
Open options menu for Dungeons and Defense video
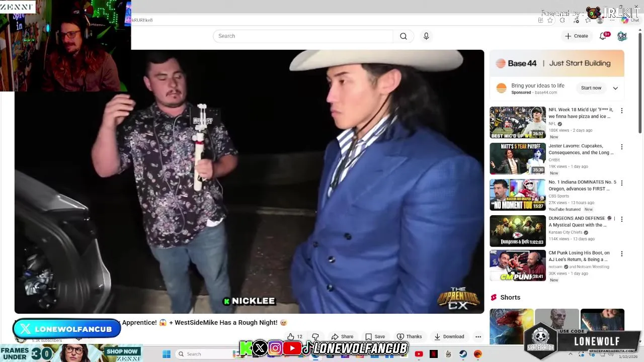[621, 219]
